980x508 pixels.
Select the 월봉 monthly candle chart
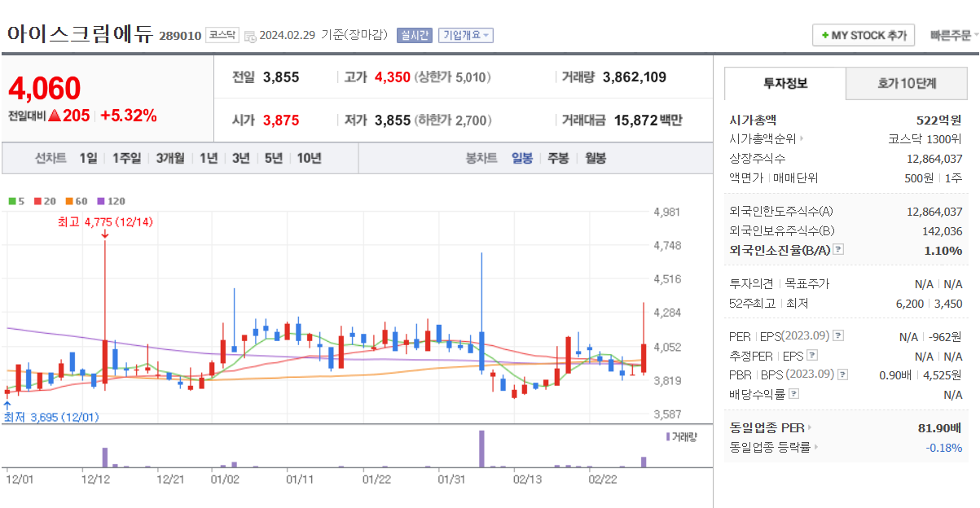click(x=595, y=158)
